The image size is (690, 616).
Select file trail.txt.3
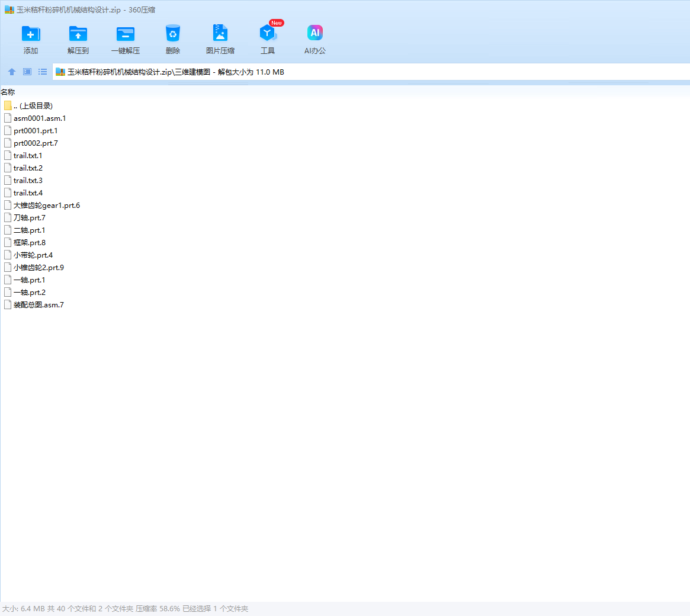[x=28, y=181]
